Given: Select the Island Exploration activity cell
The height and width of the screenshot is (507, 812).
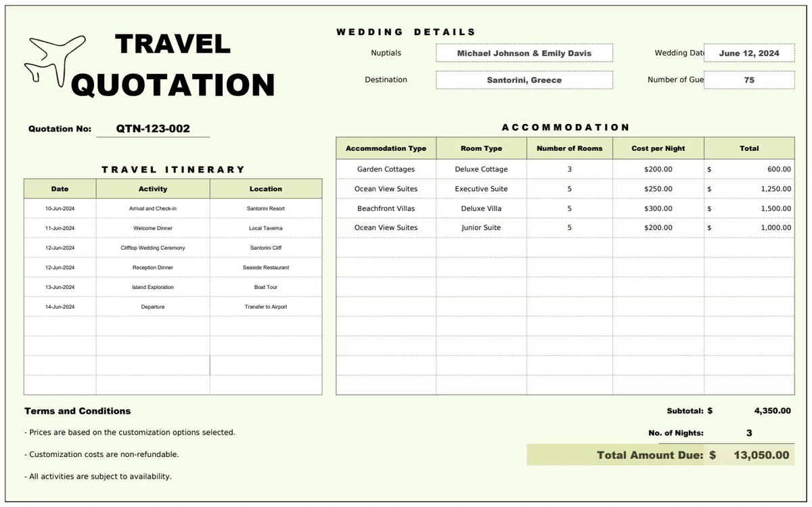Looking at the screenshot, I should [153, 287].
